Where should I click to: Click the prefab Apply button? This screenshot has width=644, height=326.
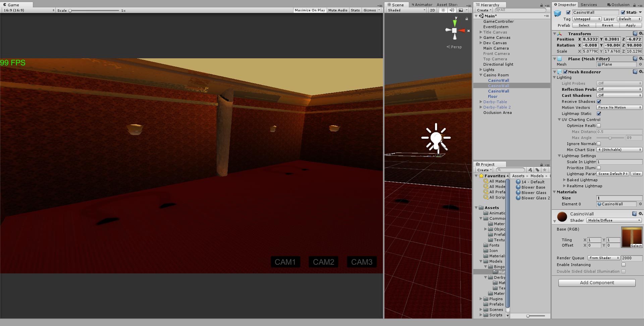[631, 25]
